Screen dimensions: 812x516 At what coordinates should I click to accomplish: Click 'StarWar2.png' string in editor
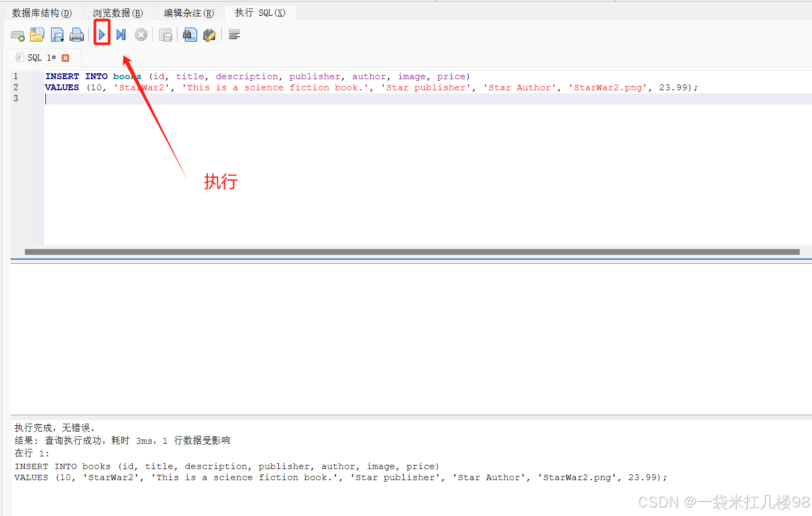607,88
